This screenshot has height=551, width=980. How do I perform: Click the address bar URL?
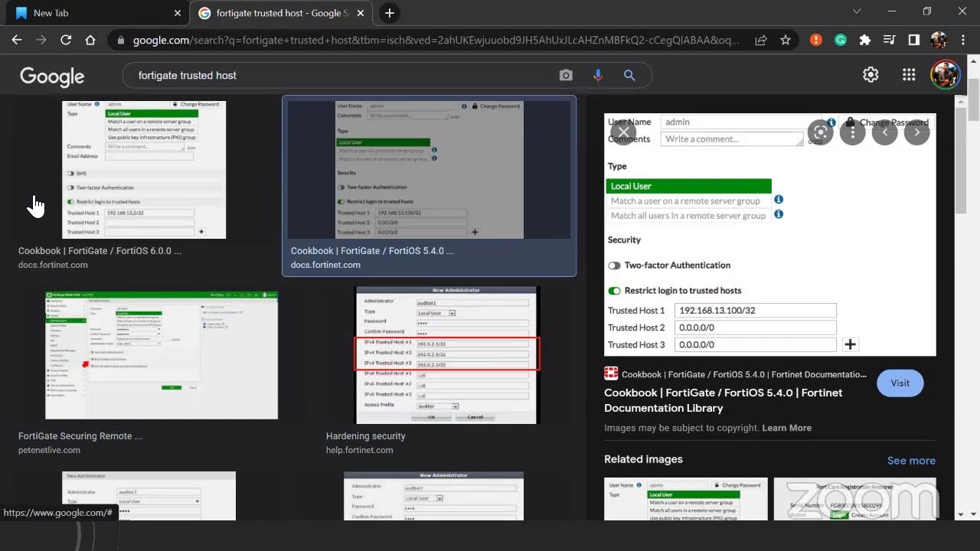(x=436, y=40)
